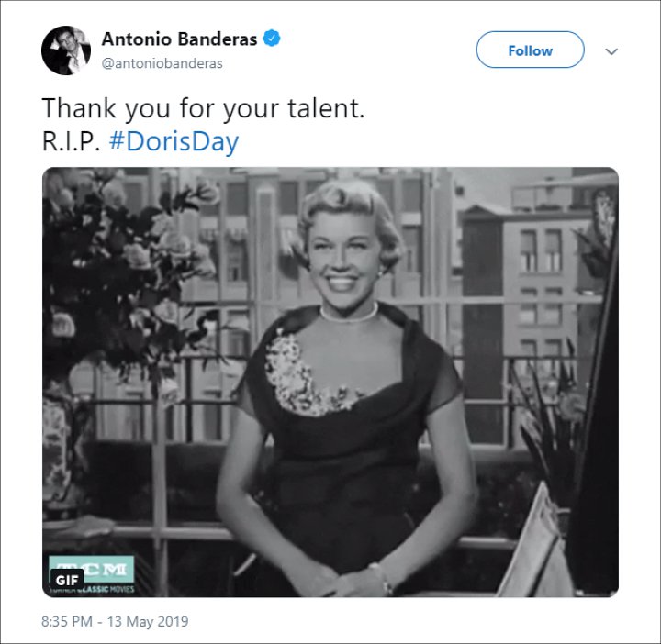Click the floral brooch on the dress
Image resolution: width=661 pixels, height=644 pixels.
306,375
